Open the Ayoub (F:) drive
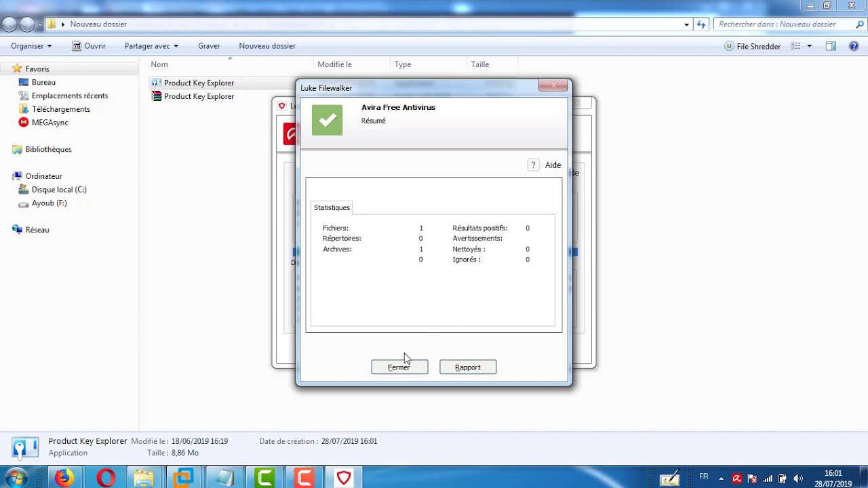 click(x=49, y=203)
